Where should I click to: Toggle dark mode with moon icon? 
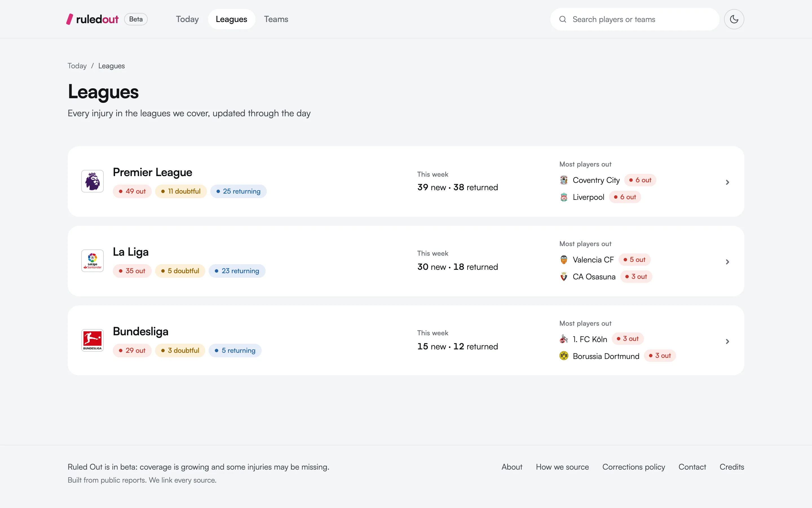click(x=734, y=19)
